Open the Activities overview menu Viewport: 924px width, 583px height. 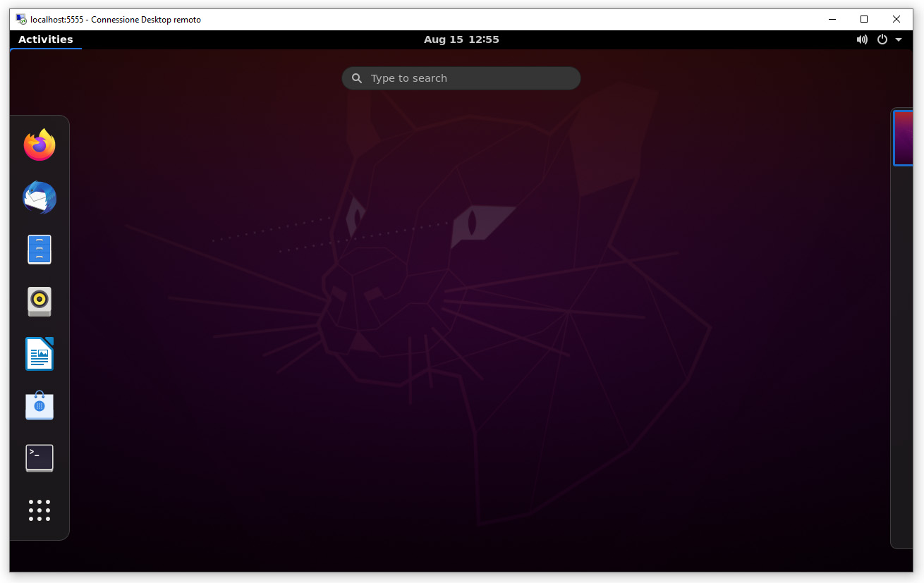45,39
